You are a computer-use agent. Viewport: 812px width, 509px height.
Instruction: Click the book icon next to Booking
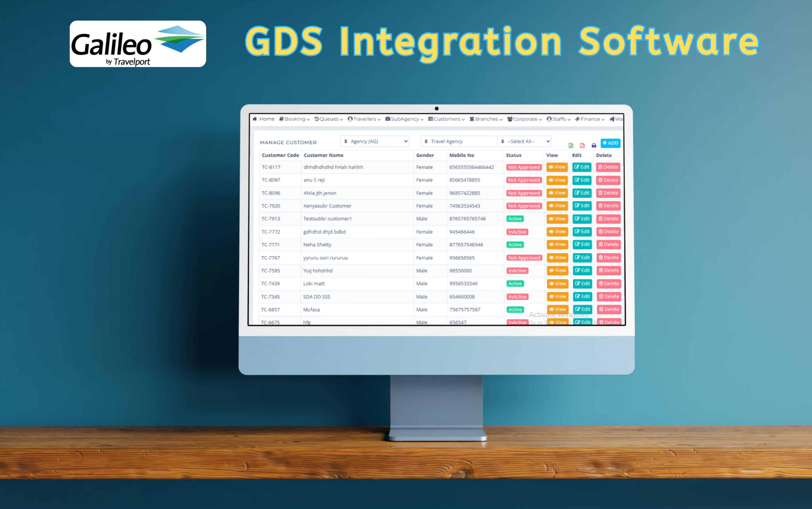[282, 119]
